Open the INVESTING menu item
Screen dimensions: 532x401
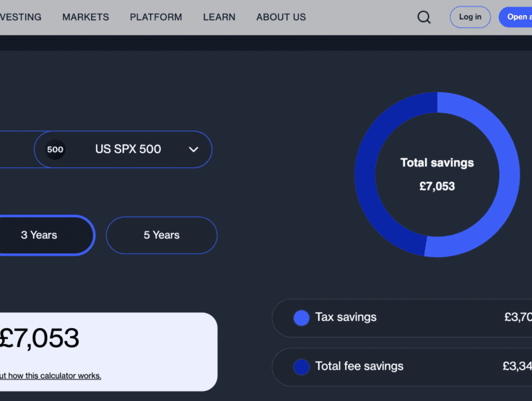click(x=20, y=17)
